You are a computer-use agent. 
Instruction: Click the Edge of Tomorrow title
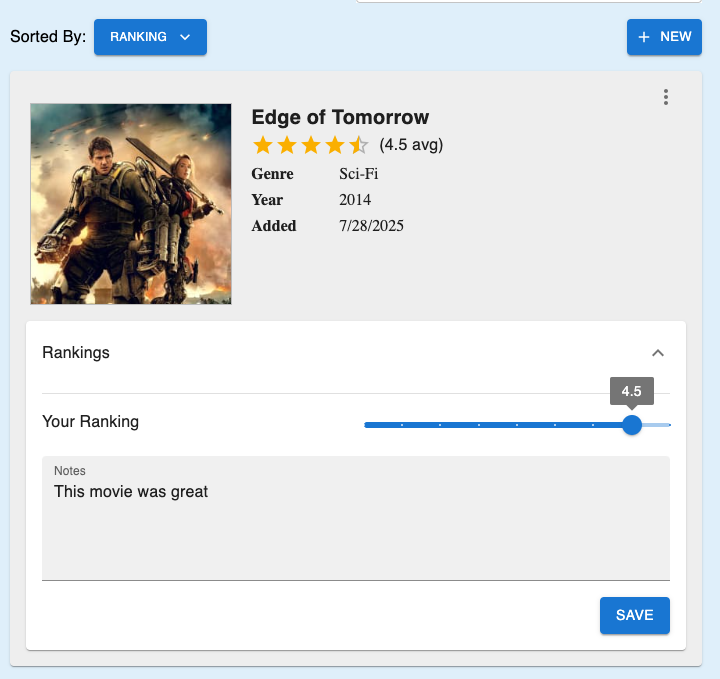(x=340, y=117)
